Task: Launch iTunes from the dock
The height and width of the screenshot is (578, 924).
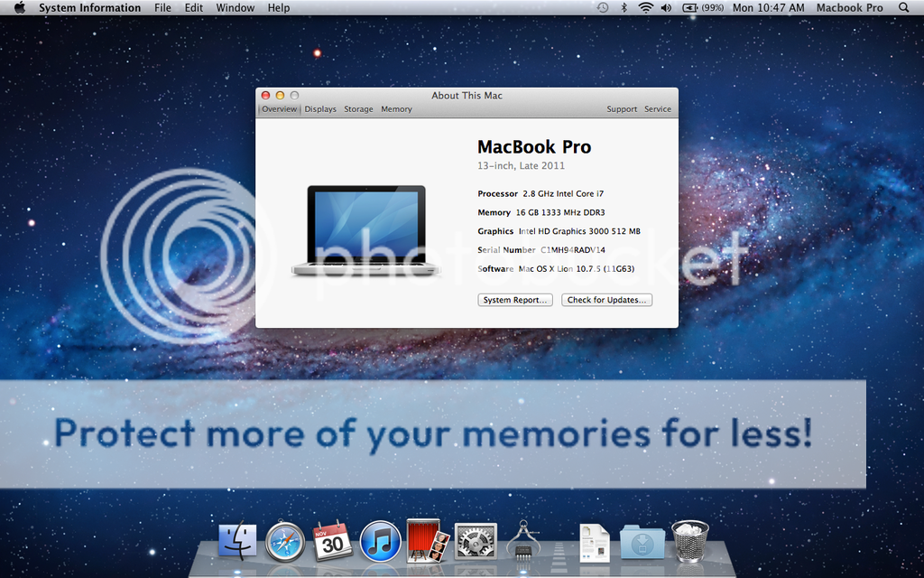Action: [380, 542]
